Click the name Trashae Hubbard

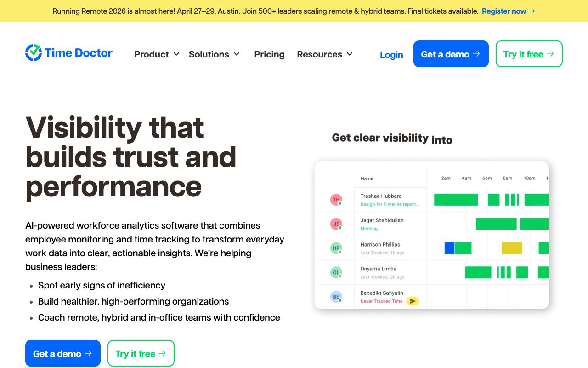point(381,196)
